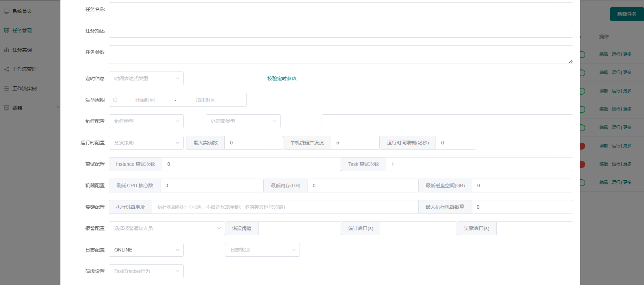Focus the 错误阈值 input field

[300, 228]
